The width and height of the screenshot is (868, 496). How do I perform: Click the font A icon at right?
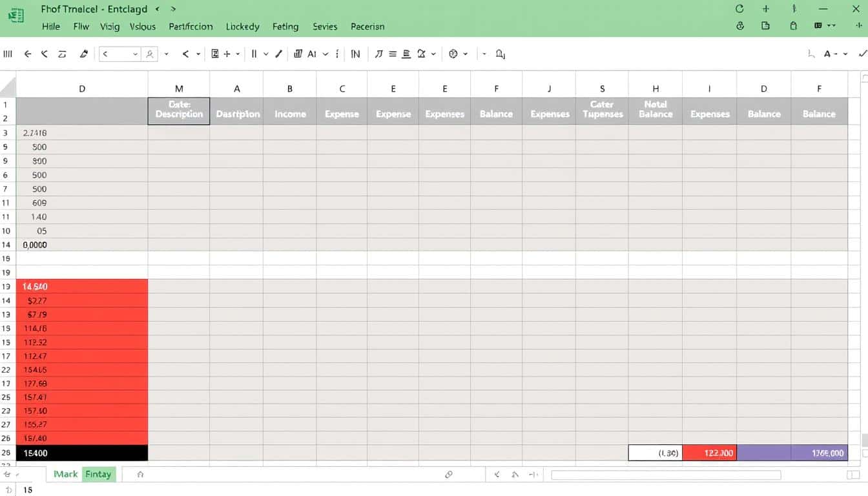829,54
